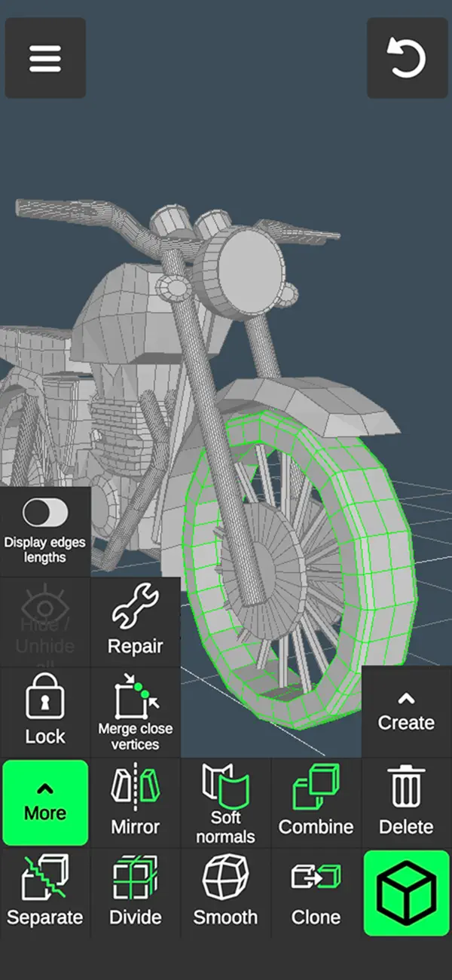Toggle Hide / Unhide all eye icon
The height and width of the screenshot is (980, 452).
45,622
